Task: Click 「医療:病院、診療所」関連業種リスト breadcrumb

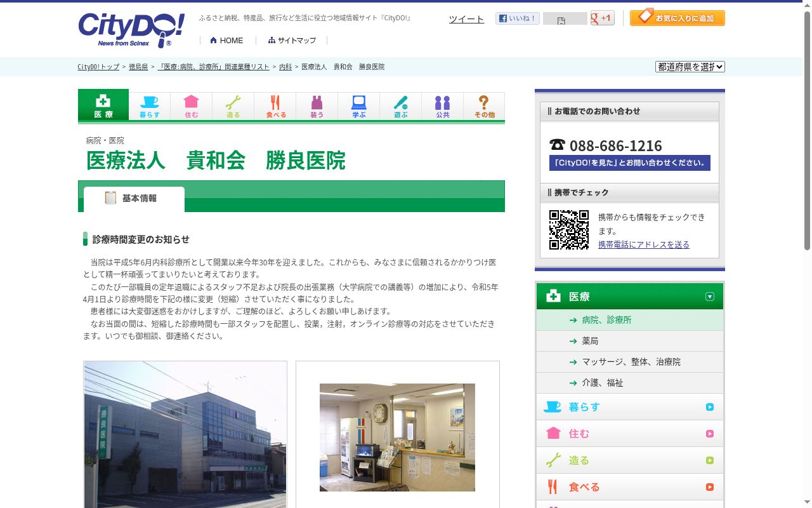Action: coord(213,67)
